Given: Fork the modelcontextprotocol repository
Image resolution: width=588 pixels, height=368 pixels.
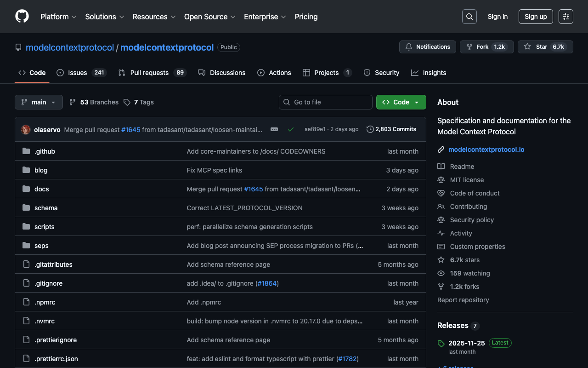Looking at the screenshot, I should 486,47.
